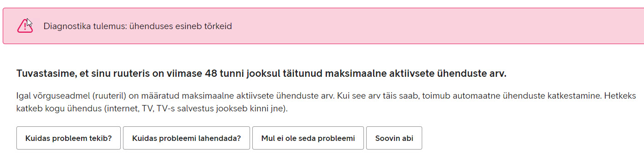Click the "Soovin abi" button
The width and height of the screenshot is (644, 165).
[394, 138]
